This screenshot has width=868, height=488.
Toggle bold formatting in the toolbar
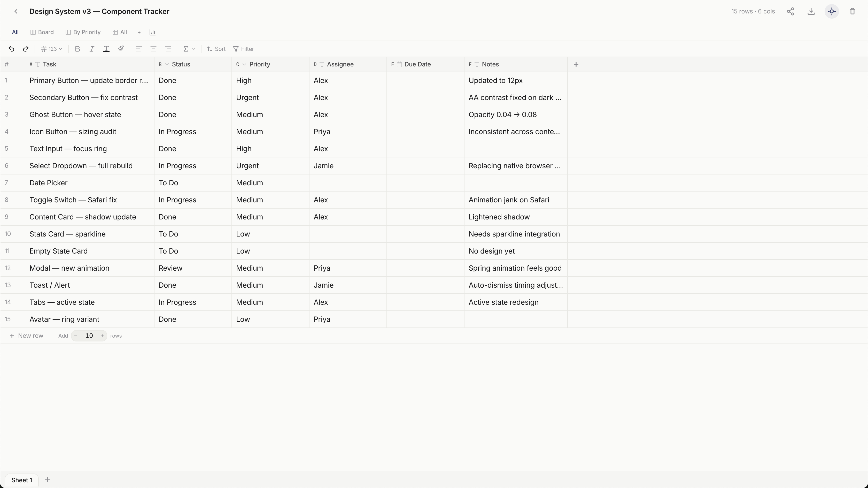78,49
